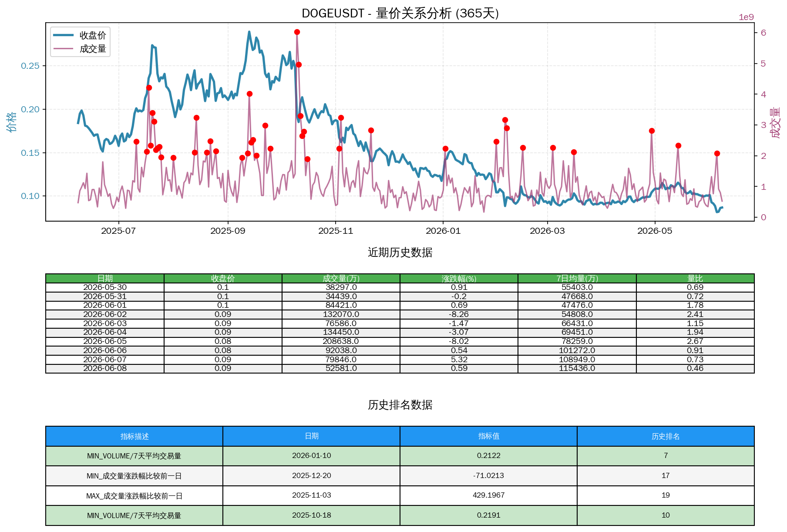The width and height of the screenshot is (787, 532).
Task: Click the 101272.0 seven-day average cell
Action: pyautogui.click(x=577, y=350)
